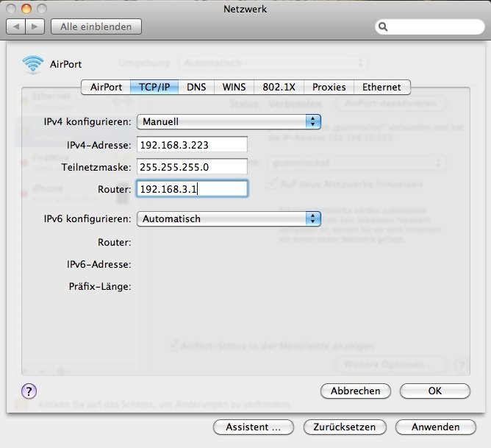Open the DNS tab
Screen dimensions: 491x448
196,87
